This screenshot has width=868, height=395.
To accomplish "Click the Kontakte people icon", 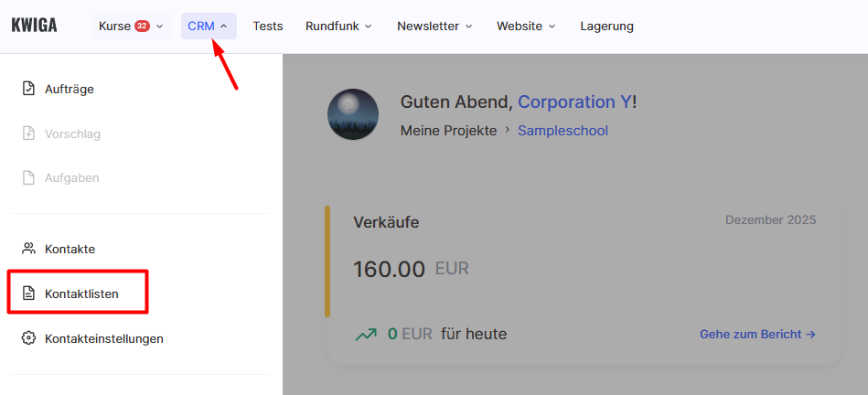I will (x=28, y=249).
